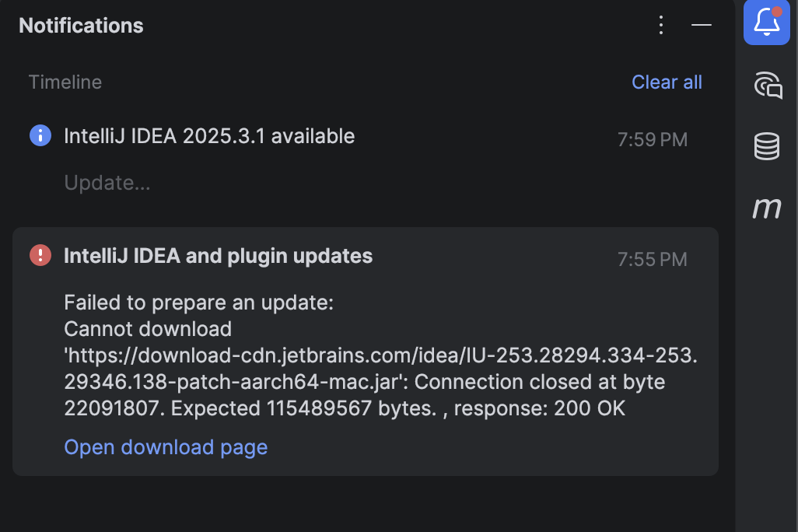Click the Update... action link
Image resolution: width=798 pixels, height=532 pixels.
pos(107,183)
